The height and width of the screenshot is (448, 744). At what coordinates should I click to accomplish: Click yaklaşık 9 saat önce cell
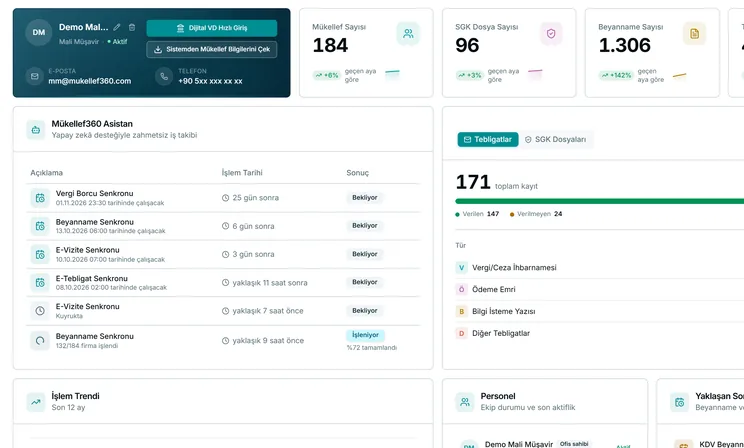pyautogui.click(x=262, y=341)
